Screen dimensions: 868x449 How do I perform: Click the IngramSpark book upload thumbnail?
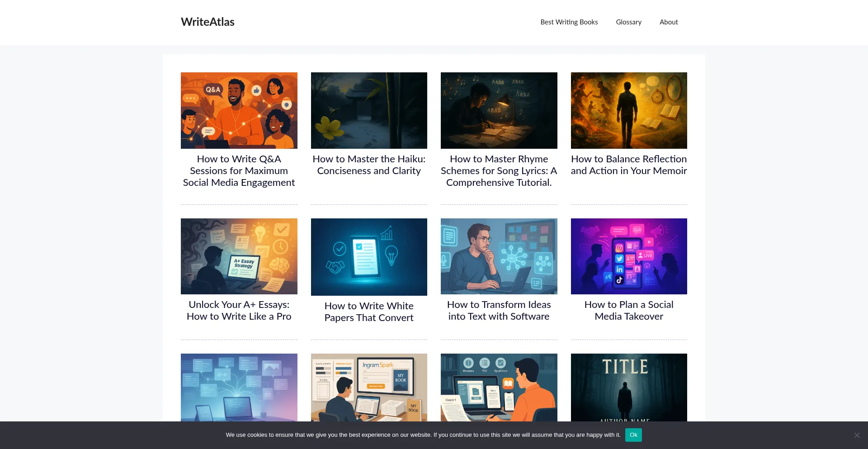[369, 387]
